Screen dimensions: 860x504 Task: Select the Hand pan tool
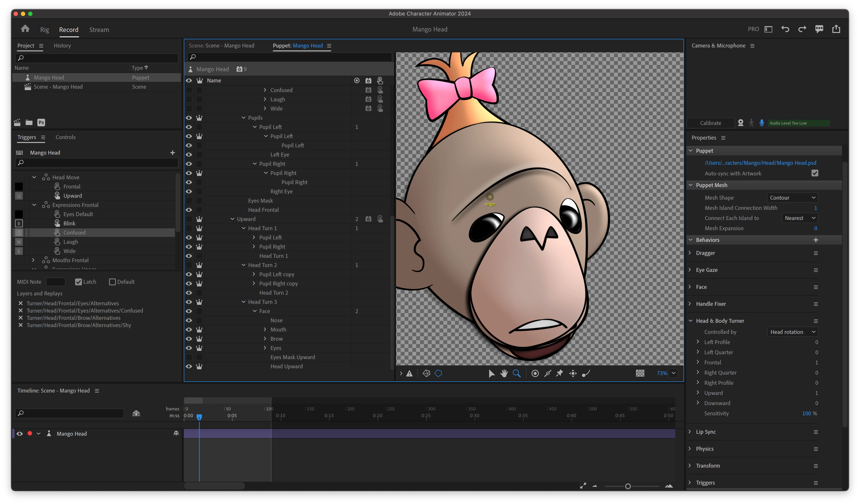pyautogui.click(x=504, y=373)
